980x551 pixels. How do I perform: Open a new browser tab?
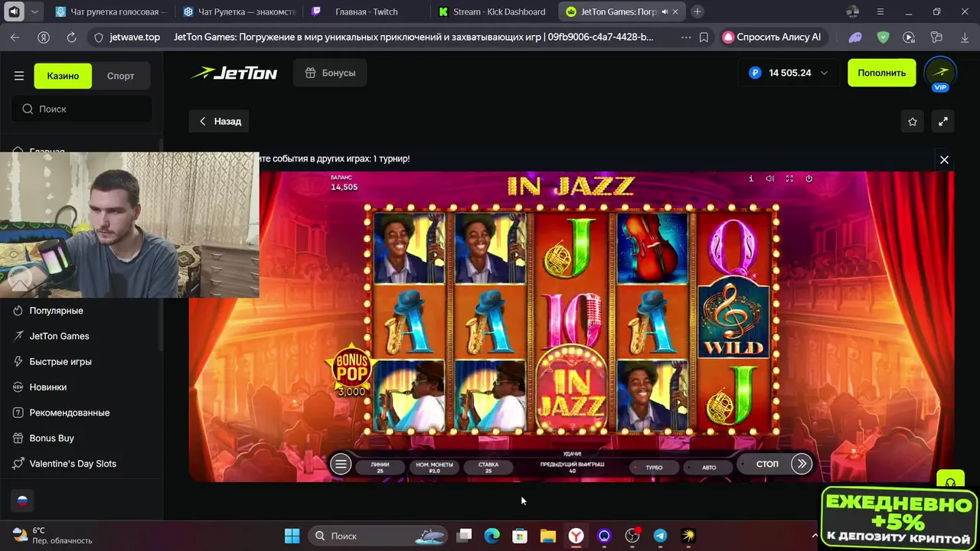697,11
